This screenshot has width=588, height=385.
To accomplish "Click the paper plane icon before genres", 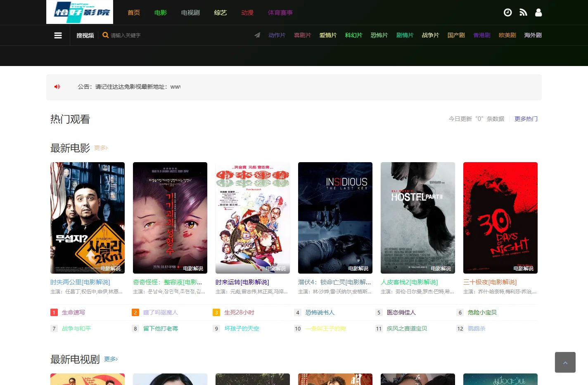I will coord(257,35).
